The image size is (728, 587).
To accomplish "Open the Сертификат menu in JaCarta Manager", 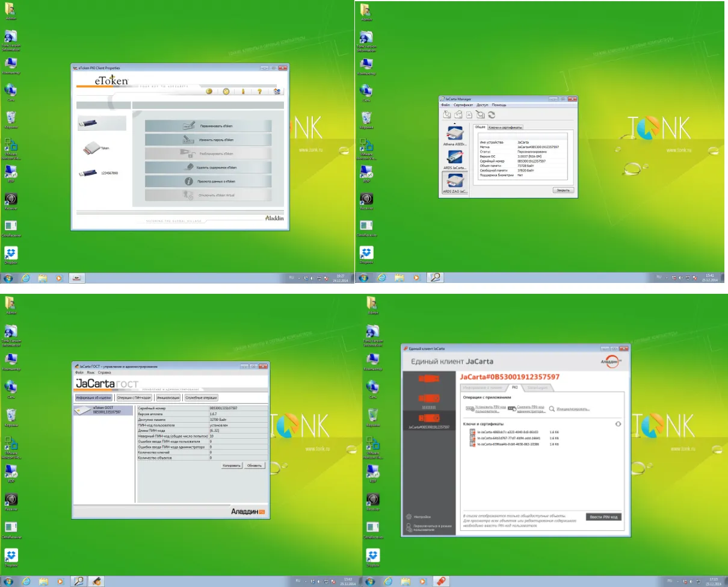I will [463, 105].
